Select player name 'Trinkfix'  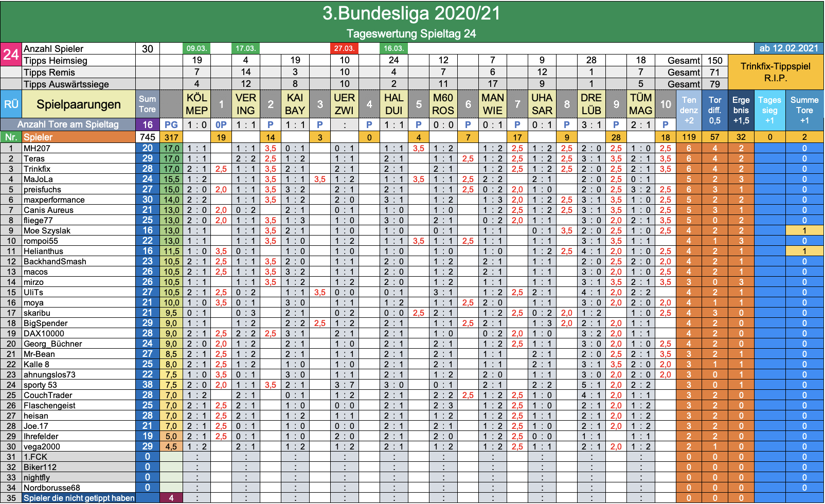pos(37,169)
